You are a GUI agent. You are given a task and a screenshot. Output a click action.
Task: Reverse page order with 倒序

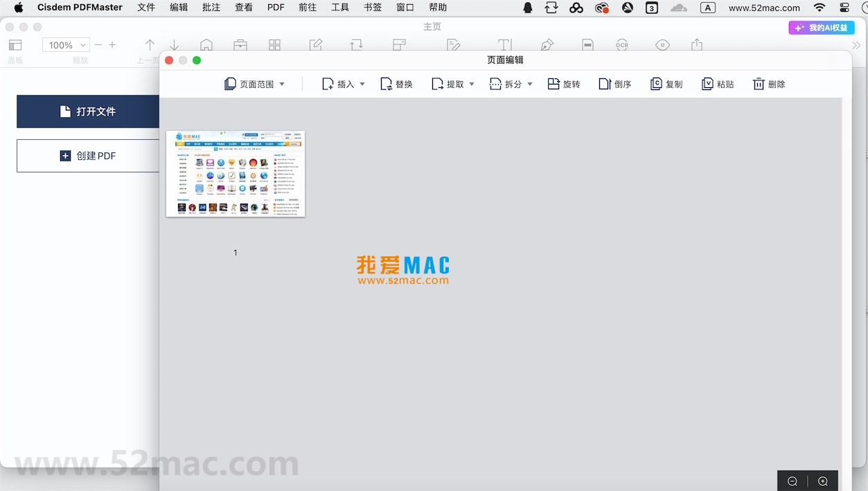614,84
